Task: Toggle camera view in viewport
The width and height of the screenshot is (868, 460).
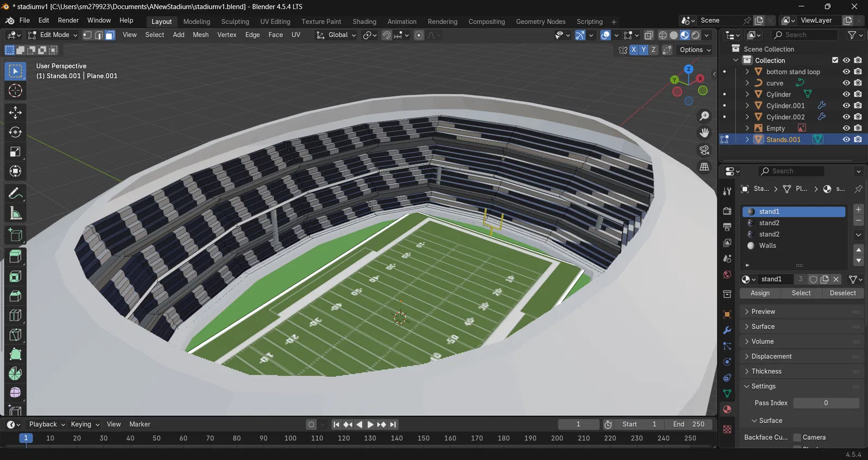Action: (x=704, y=150)
